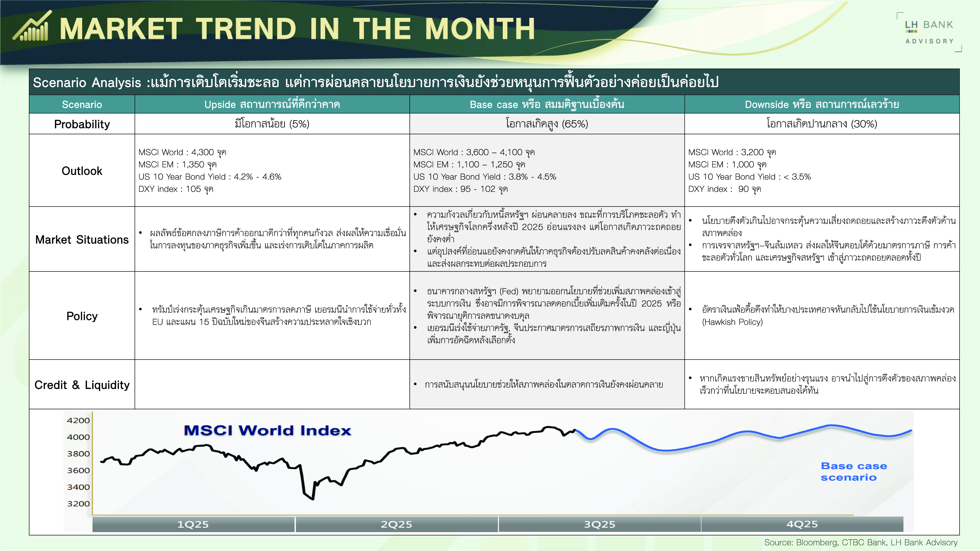The height and width of the screenshot is (551, 980).
Task: Click the 1Q25 axis segment
Action: [x=193, y=524]
